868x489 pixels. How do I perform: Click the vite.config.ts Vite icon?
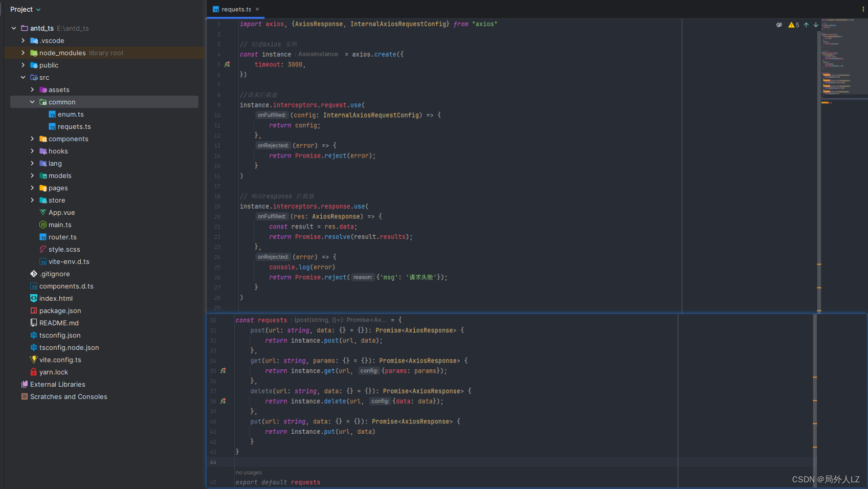34,360
